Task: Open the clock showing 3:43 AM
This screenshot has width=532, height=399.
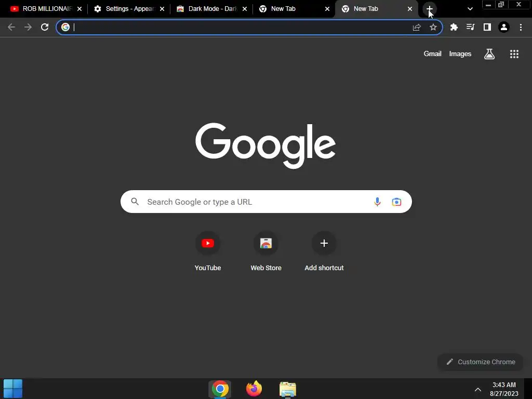Action: click(x=504, y=389)
